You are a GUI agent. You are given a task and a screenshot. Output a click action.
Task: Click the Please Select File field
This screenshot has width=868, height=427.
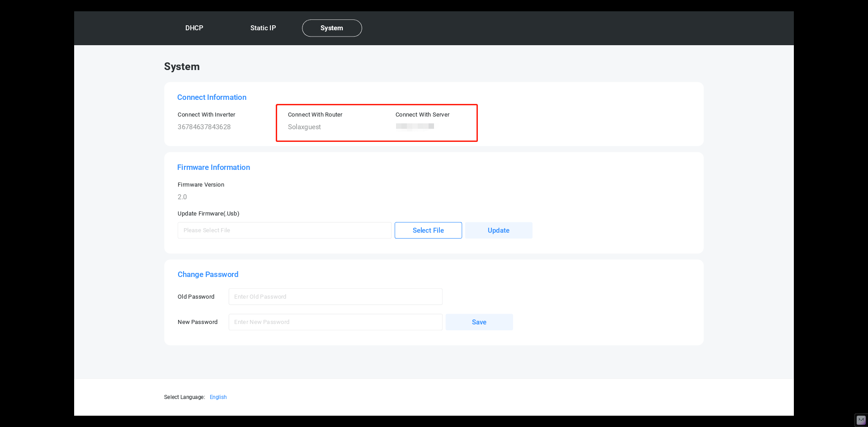(x=284, y=230)
